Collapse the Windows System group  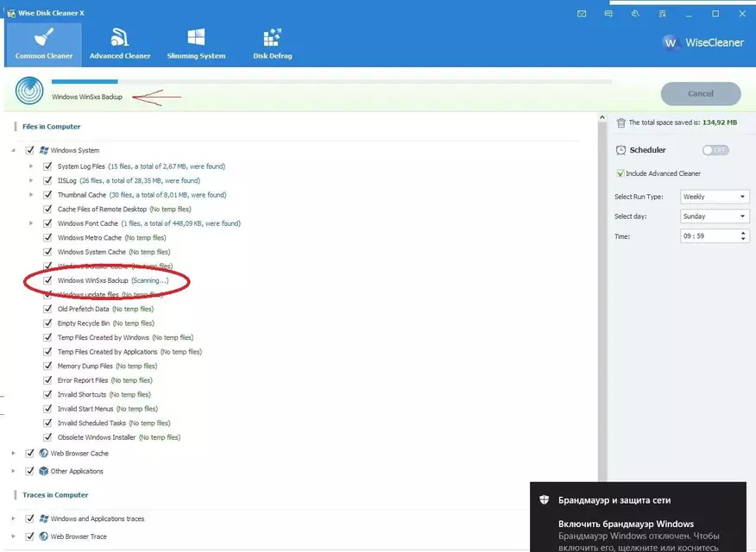[14, 150]
